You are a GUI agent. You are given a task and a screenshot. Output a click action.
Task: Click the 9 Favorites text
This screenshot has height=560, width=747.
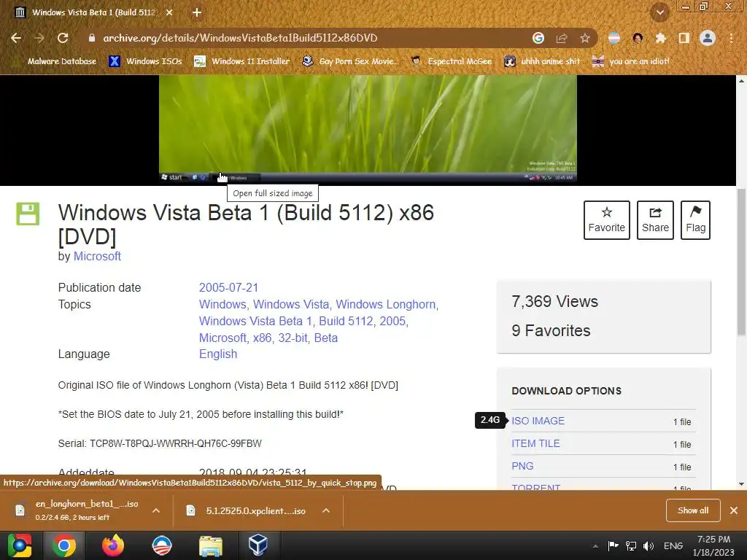click(x=551, y=330)
